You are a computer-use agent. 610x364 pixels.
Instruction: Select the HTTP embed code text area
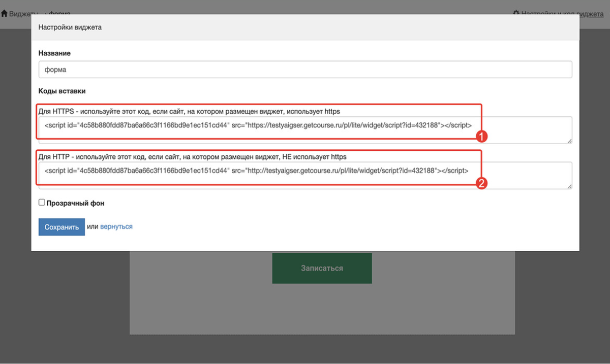click(x=305, y=175)
